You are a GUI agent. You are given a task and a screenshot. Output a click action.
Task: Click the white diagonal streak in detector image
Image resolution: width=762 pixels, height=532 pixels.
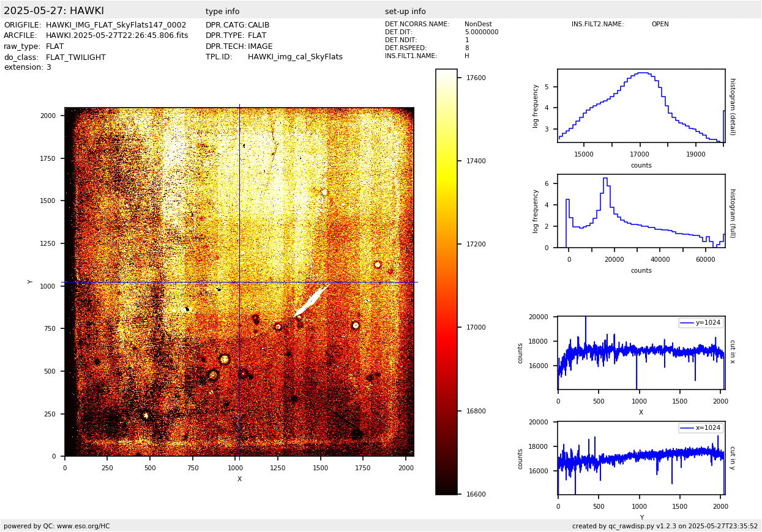tap(312, 300)
